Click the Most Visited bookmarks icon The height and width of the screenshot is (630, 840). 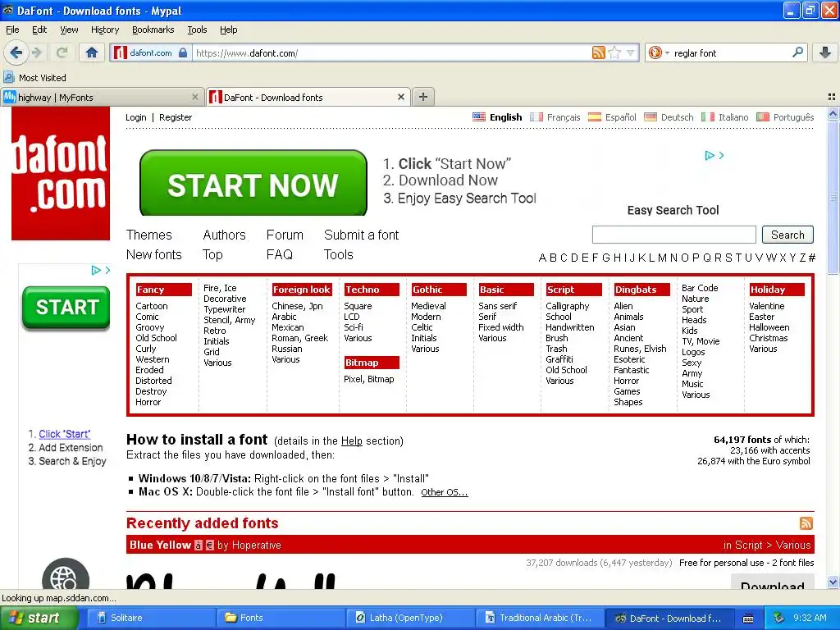(x=9, y=78)
